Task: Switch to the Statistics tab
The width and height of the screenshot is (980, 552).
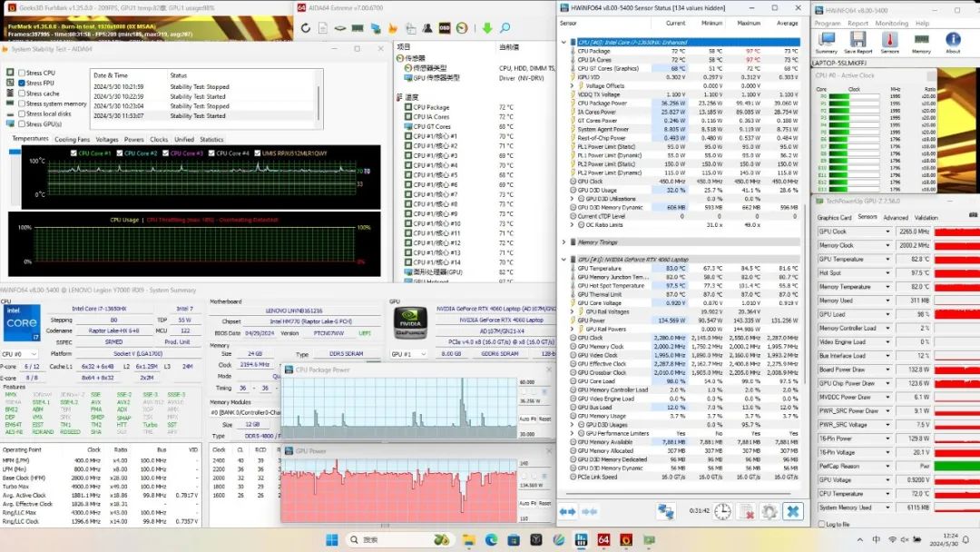Action: click(x=211, y=140)
